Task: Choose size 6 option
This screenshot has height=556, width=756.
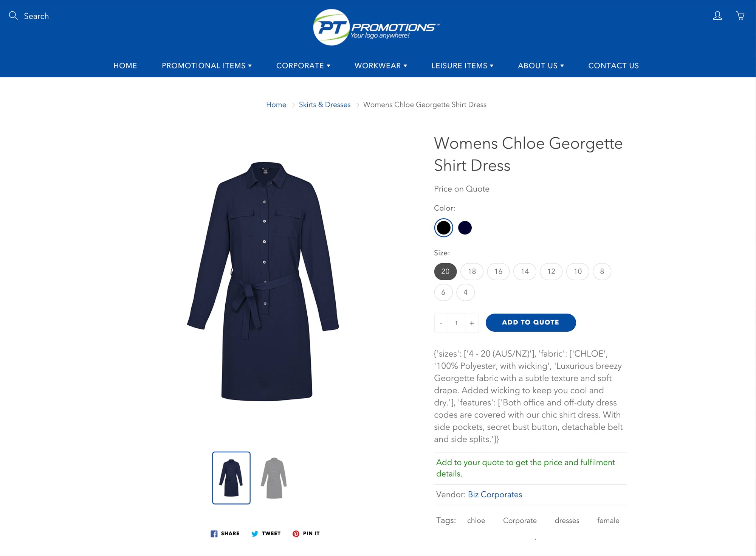Action: point(443,292)
